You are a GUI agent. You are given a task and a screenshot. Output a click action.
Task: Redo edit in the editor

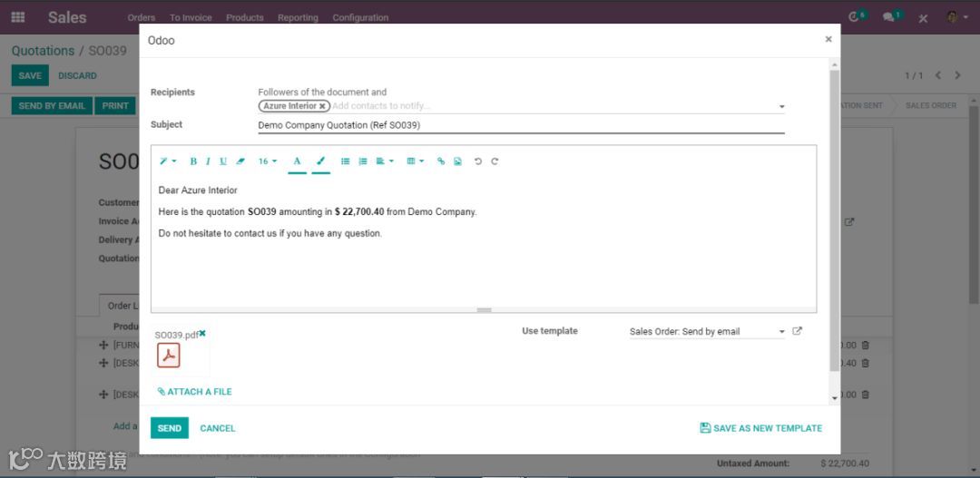pyautogui.click(x=495, y=161)
